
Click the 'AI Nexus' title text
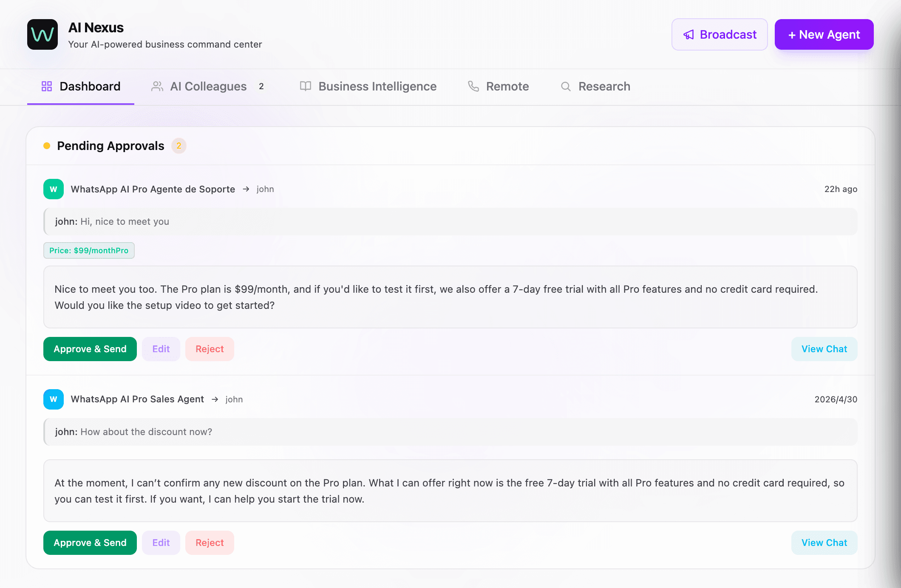click(96, 28)
